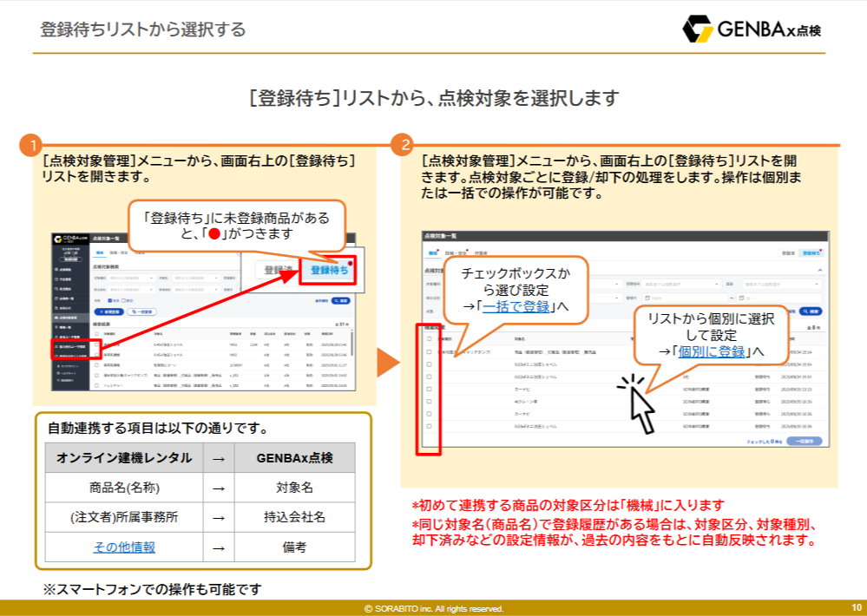The height and width of the screenshot is (616, 867).
Task: Tick the header select-all checkbox in right list
Action: pyautogui.click(x=429, y=339)
